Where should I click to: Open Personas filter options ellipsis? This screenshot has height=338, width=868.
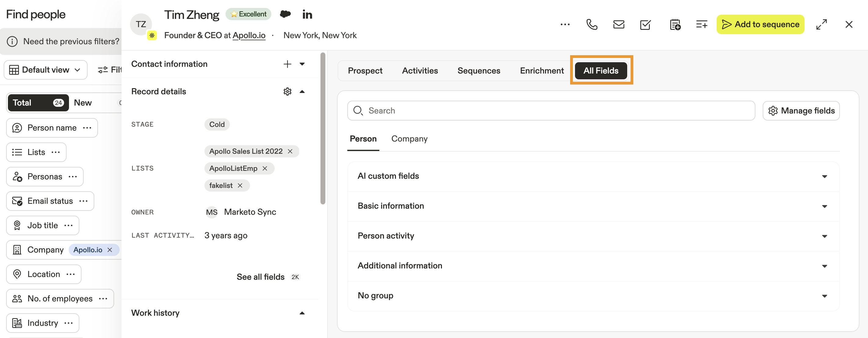point(73,177)
